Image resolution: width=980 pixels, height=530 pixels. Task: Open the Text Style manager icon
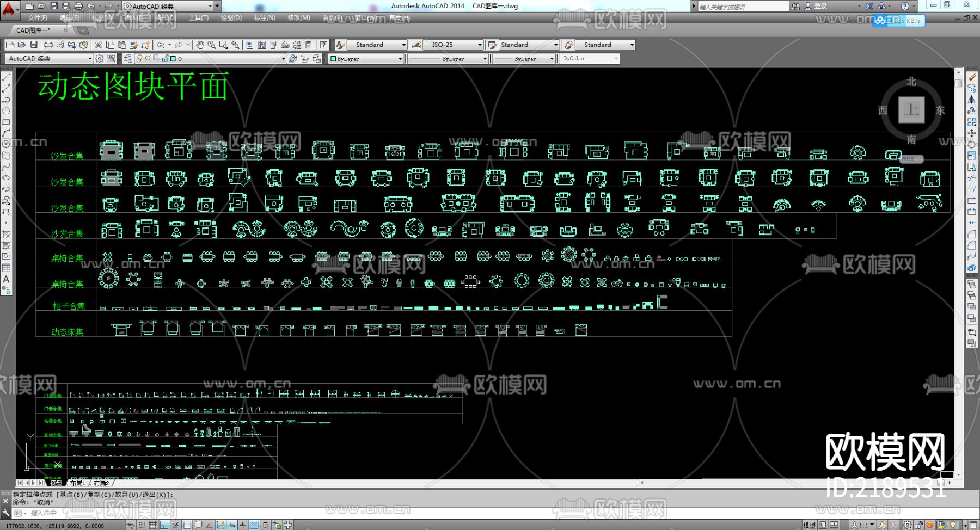tap(340, 45)
